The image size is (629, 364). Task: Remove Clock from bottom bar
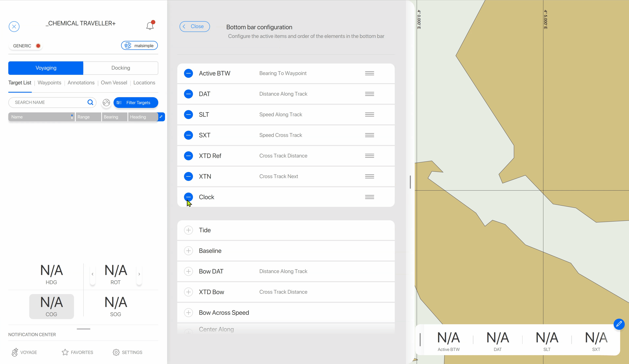pos(188,197)
